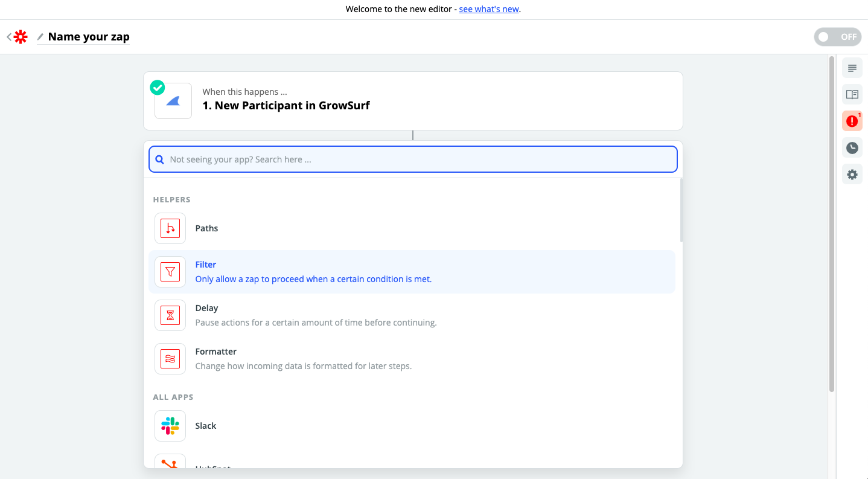Viewport: 868px width, 479px height.
Task: Open the zap history clock icon
Action: coord(852,148)
